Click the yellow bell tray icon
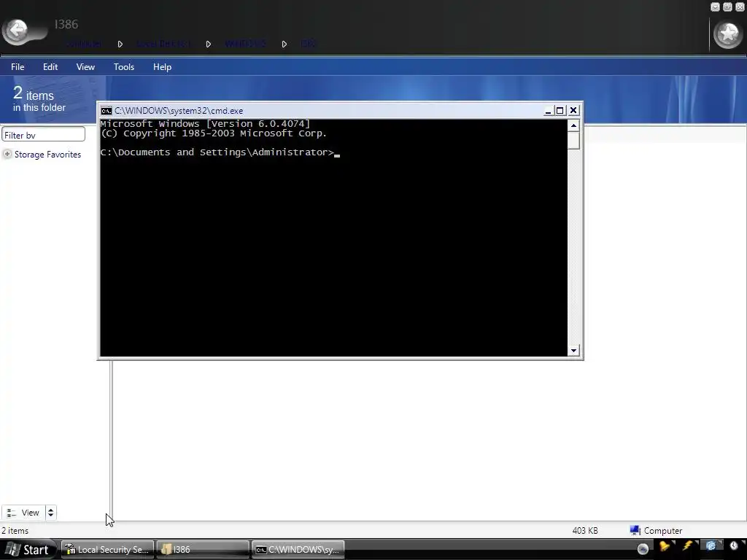The width and height of the screenshot is (747, 560). (x=665, y=546)
